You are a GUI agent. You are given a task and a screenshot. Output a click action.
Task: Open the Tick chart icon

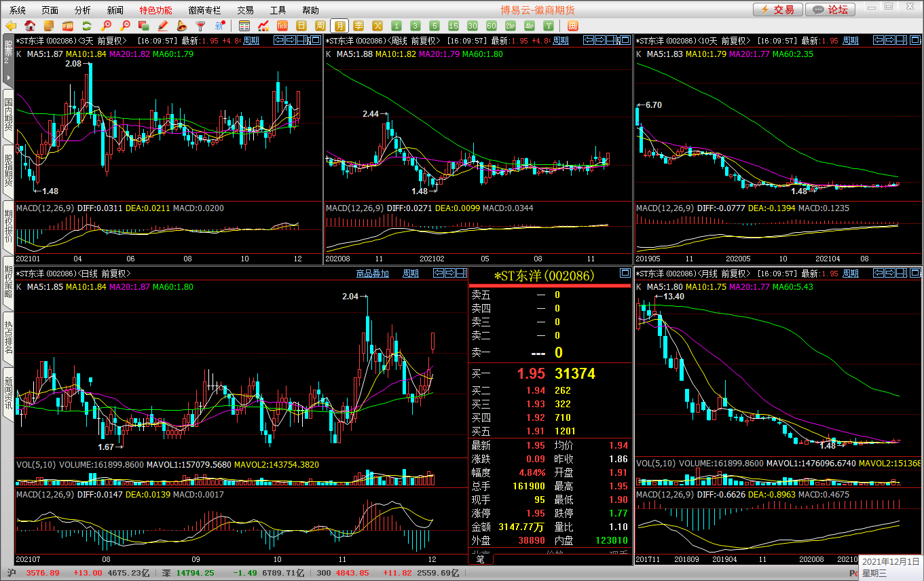(282, 26)
